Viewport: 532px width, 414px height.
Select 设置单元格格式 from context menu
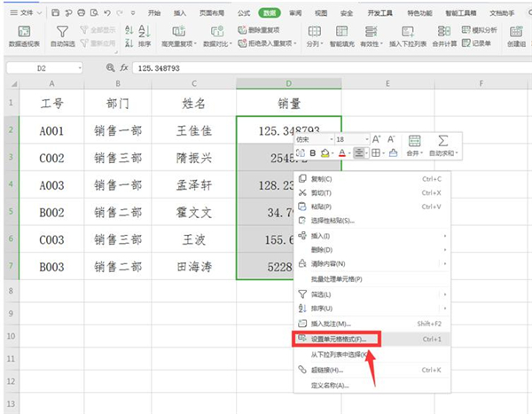pos(336,339)
